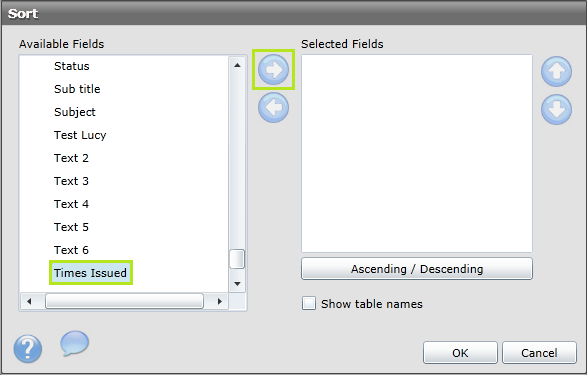Select the Test Lucy field
This screenshot has height=375, width=588.
point(80,135)
